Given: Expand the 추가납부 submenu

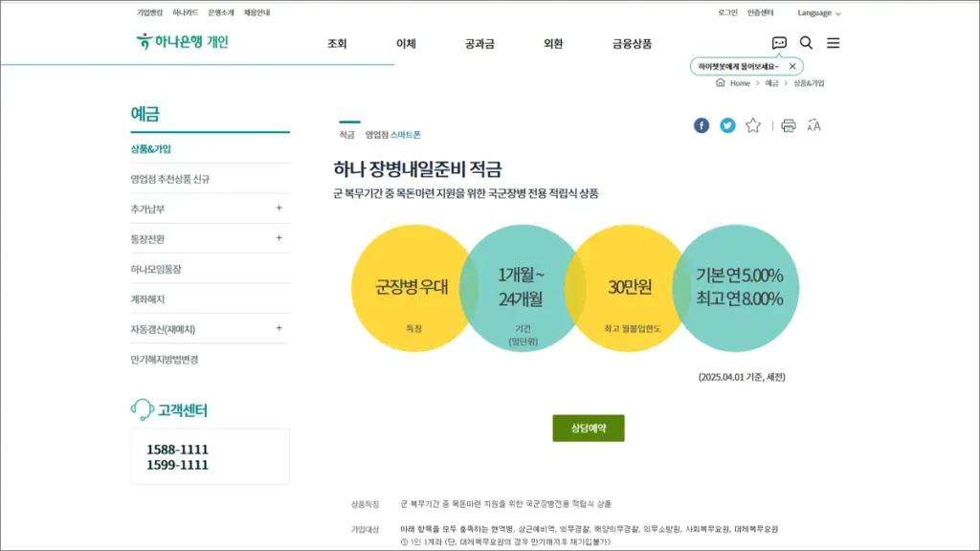Looking at the screenshot, I should [x=278, y=208].
